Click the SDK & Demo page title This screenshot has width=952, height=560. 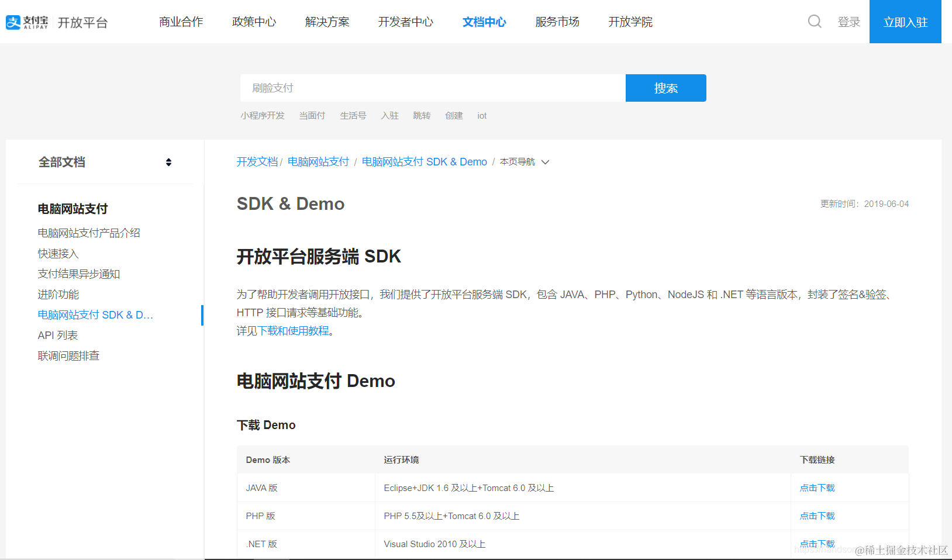pos(291,203)
